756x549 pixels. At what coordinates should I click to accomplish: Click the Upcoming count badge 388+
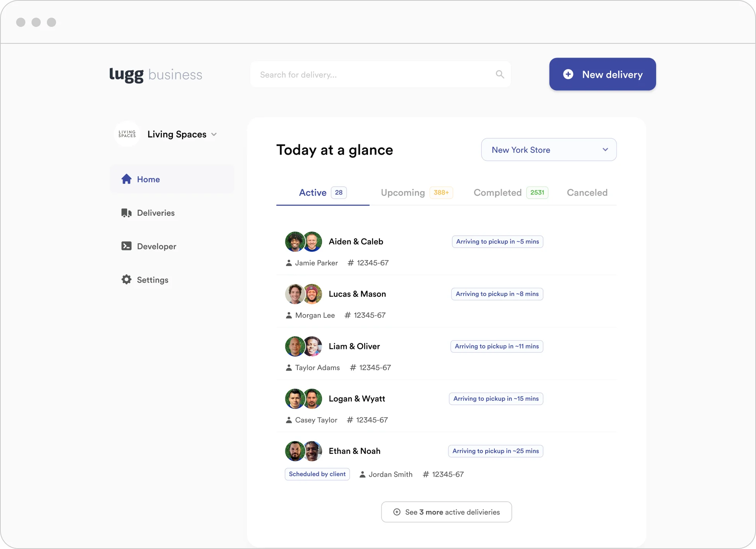click(441, 193)
